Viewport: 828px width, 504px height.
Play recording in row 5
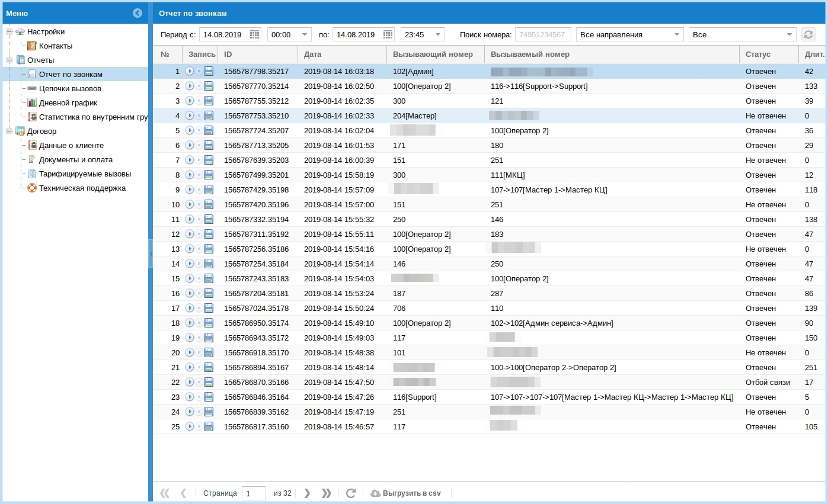[x=190, y=130]
